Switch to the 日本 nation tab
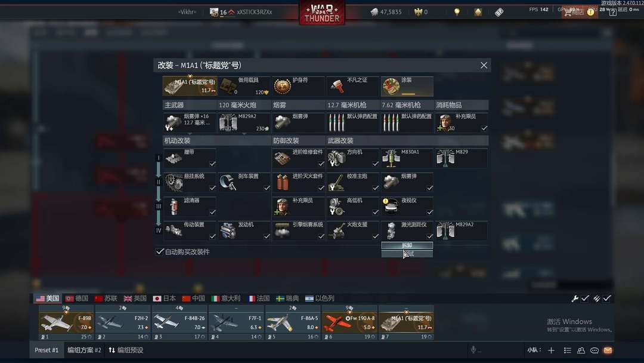The width and height of the screenshot is (644, 363). coord(165,299)
